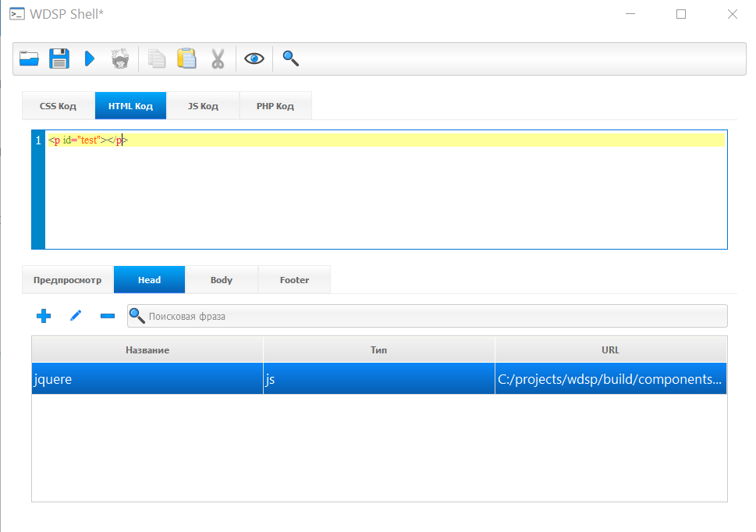Paste from the clipboard toolbar icon
Screen dimensions: 756x532
pos(186,59)
